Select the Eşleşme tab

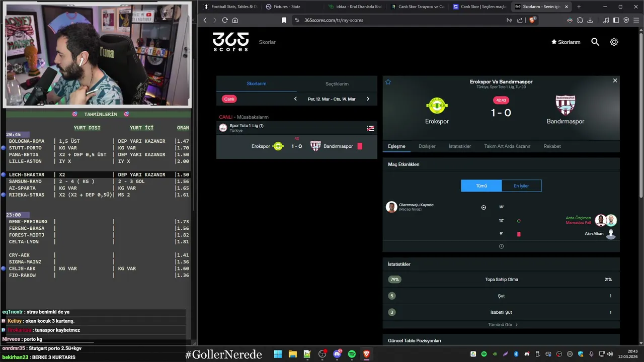click(x=396, y=146)
